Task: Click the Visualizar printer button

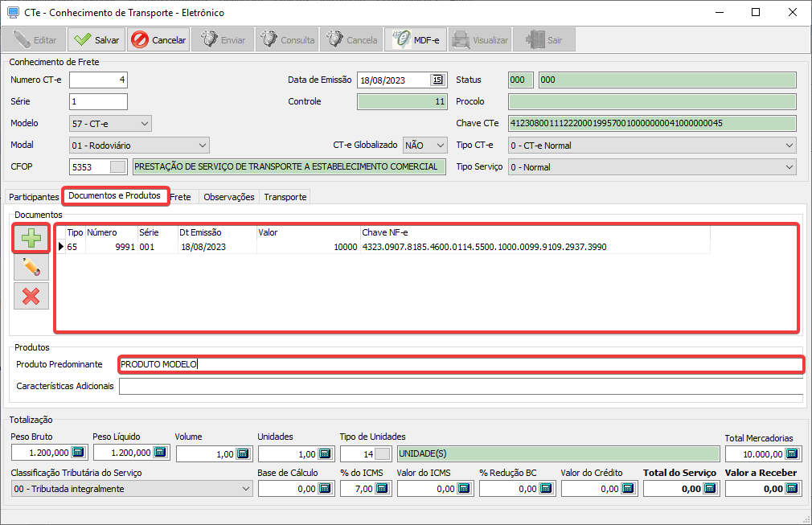Action: (480, 40)
